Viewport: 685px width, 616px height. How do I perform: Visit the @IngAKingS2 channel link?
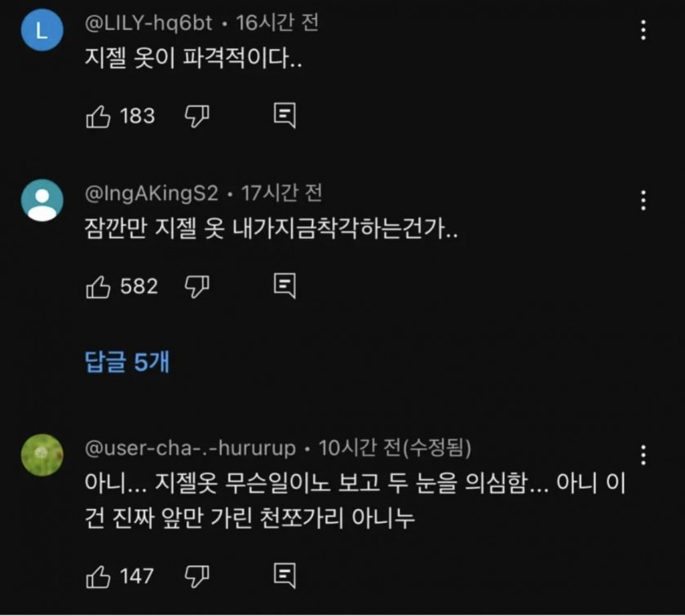(x=151, y=193)
